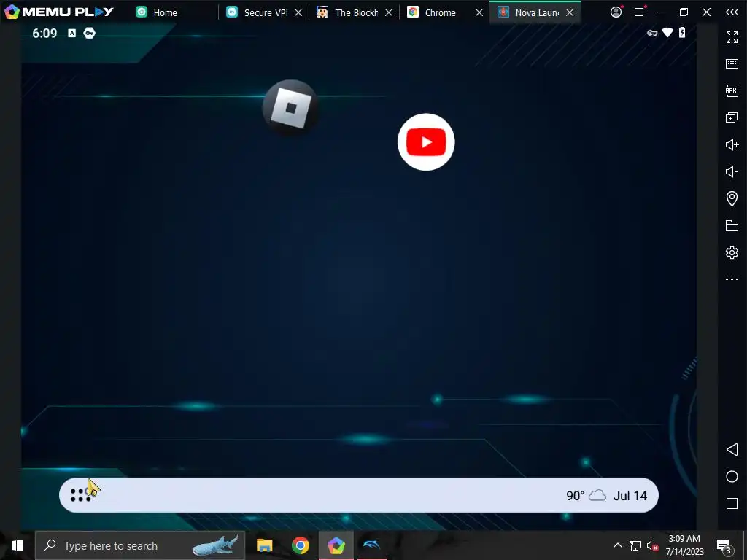This screenshot has height=560, width=747.
Task: Open the Dolphin emulator taskbar icon
Action: click(x=371, y=545)
